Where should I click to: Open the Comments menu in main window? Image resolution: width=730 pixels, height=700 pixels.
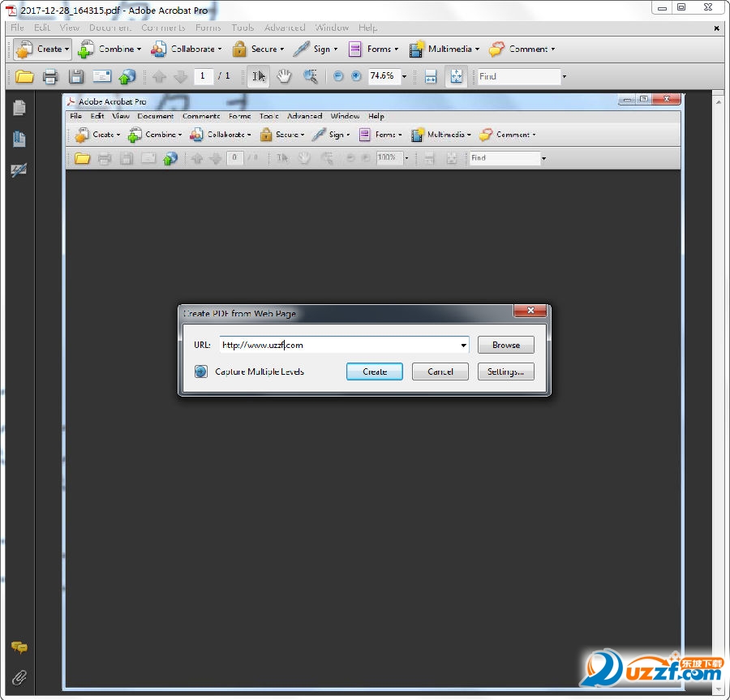pos(163,28)
